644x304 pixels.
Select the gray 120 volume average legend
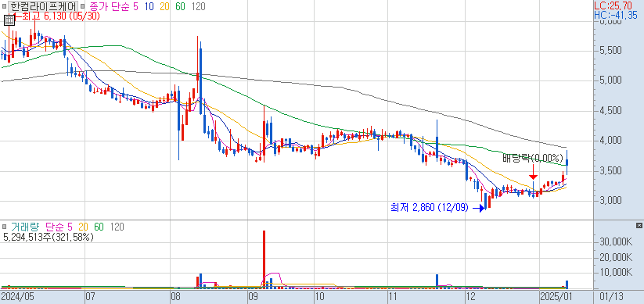pos(117,227)
